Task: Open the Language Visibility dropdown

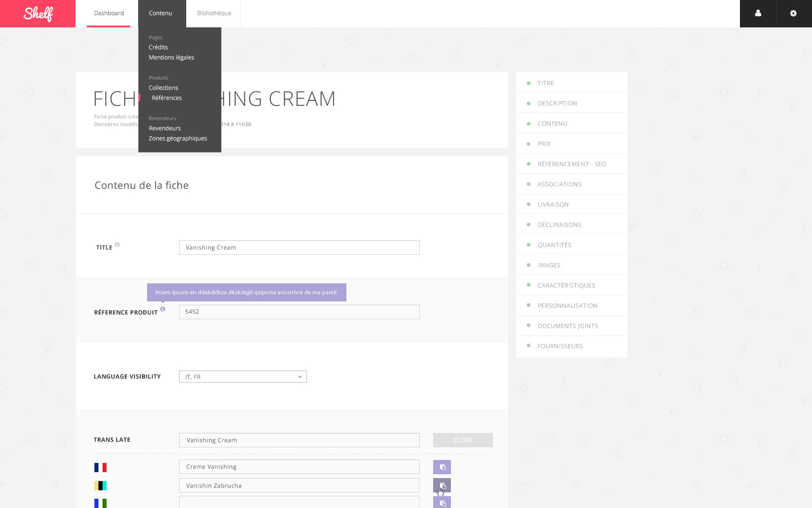Action: pyautogui.click(x=242, y=376)
